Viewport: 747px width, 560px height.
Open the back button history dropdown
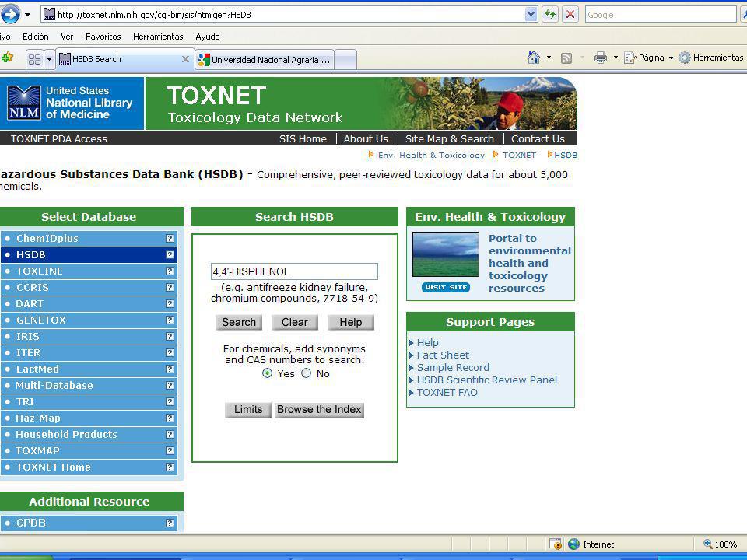point(28,15)
